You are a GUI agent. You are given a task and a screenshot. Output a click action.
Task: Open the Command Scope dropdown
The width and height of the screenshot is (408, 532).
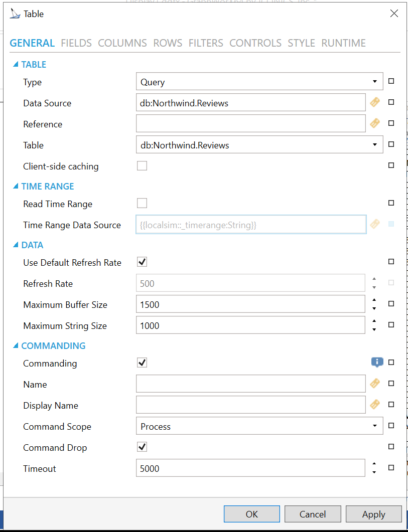pyautogui.click(x=259, y=426)
